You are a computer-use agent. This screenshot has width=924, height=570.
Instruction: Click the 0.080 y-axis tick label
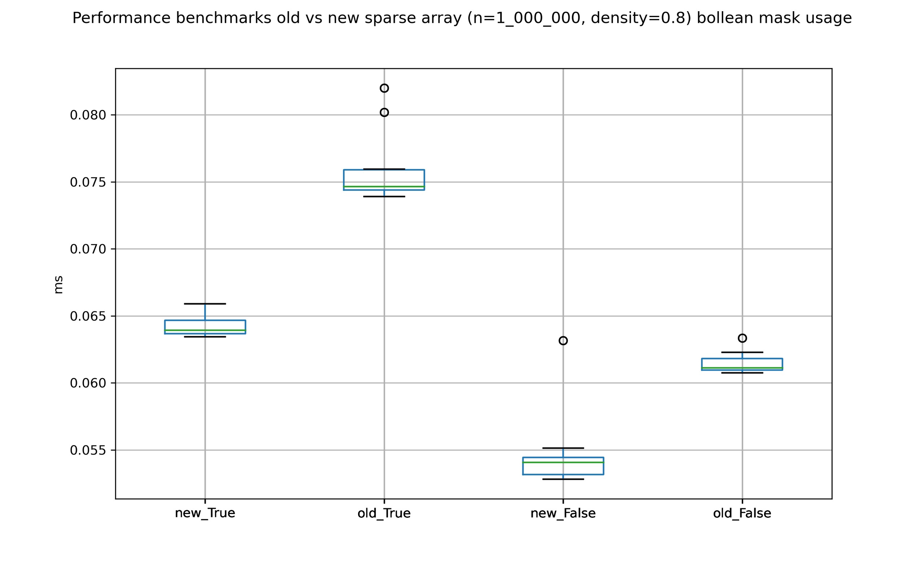coord(88,115)
